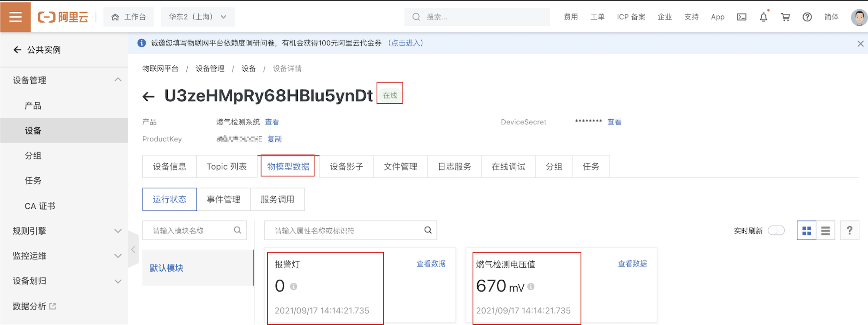
Task: Open the 工作台 workbench button
Action: point(128,17)
